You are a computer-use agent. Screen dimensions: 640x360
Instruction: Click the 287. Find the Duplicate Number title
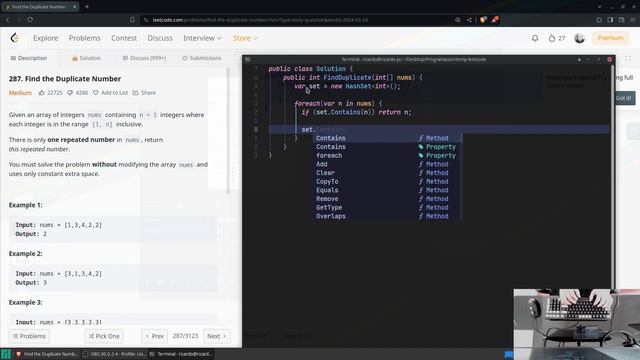(x=65, y=79)
